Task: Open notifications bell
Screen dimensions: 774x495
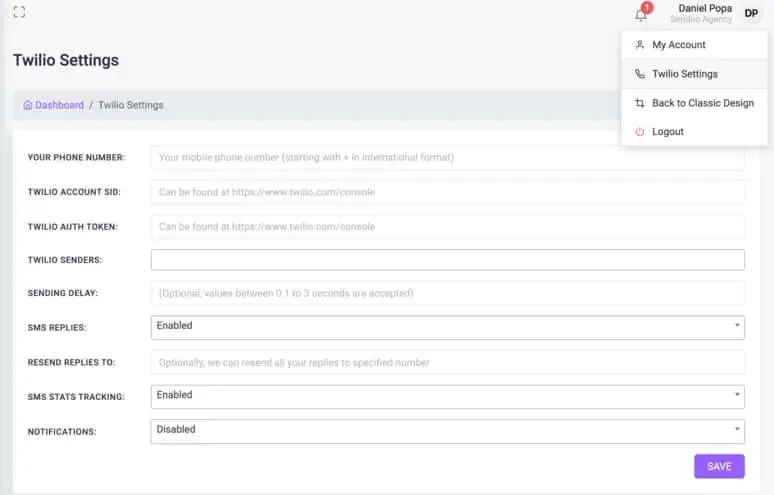Action: tap(641, 15)
